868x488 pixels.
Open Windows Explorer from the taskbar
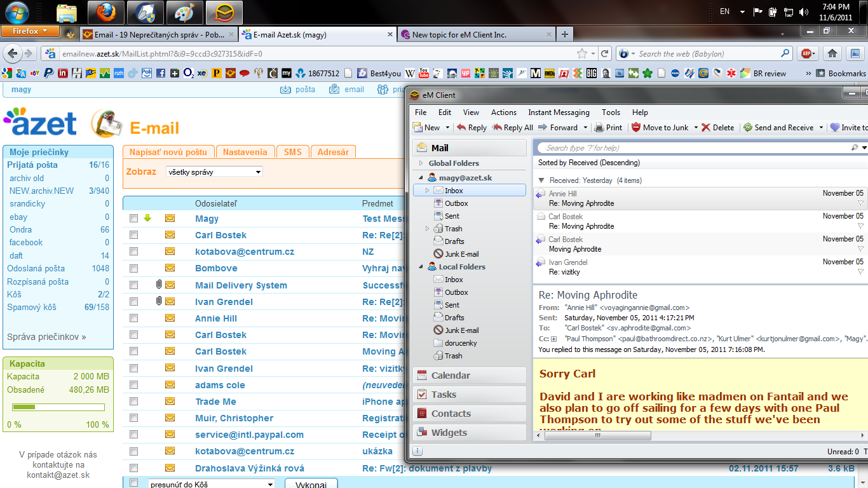67,12
